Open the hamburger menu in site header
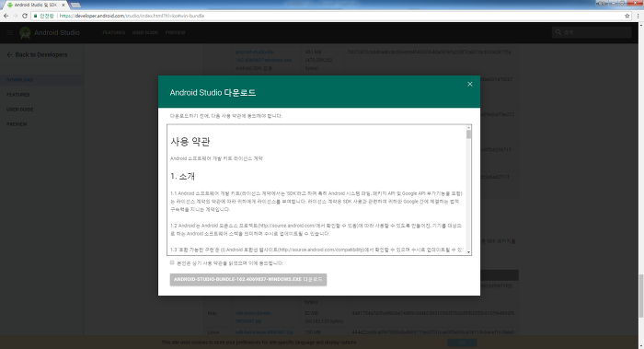This screenshot has width=644, height=349. [9, 32]
